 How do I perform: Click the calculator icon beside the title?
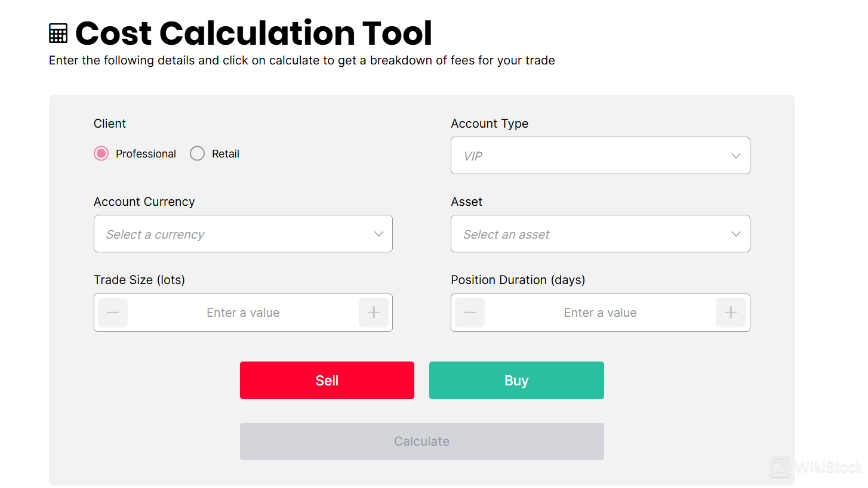point(58,33)
